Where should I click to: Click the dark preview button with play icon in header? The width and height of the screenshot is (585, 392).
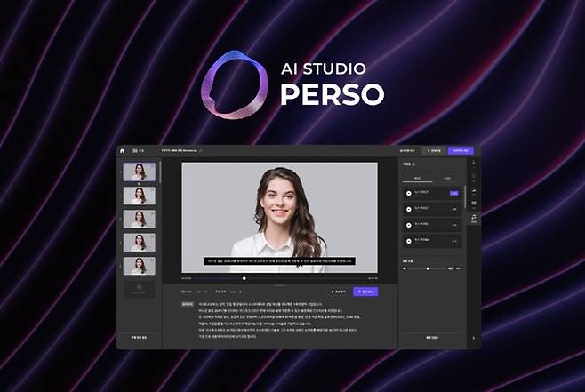433,151
